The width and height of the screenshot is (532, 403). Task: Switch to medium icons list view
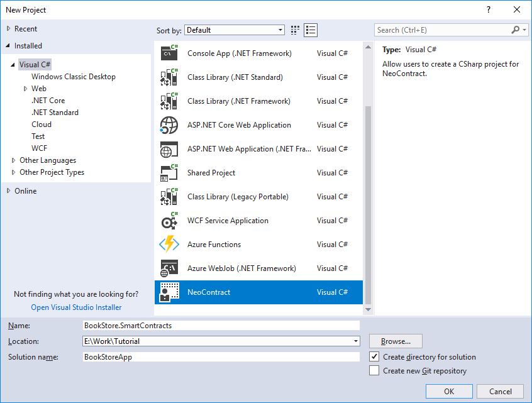click(311, 30)
